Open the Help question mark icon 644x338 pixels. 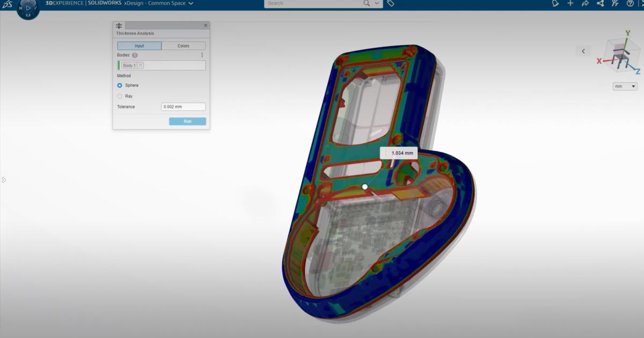[630, 3]
